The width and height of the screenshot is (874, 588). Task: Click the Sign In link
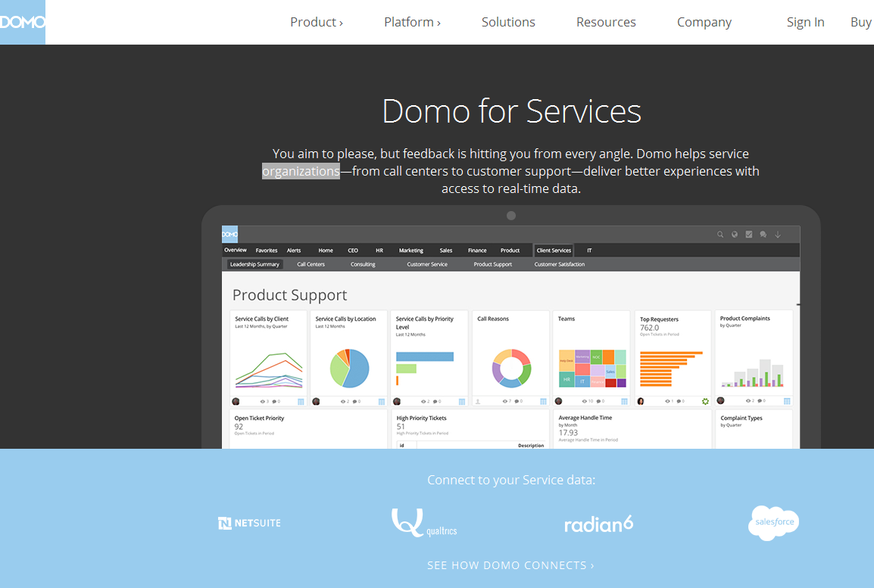tap(805, 22)
